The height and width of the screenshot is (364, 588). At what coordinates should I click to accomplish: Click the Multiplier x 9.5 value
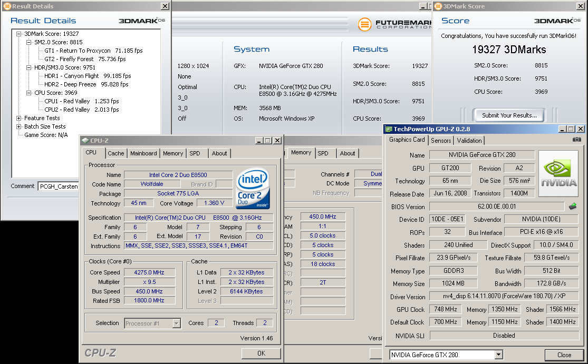click(149, 282)
